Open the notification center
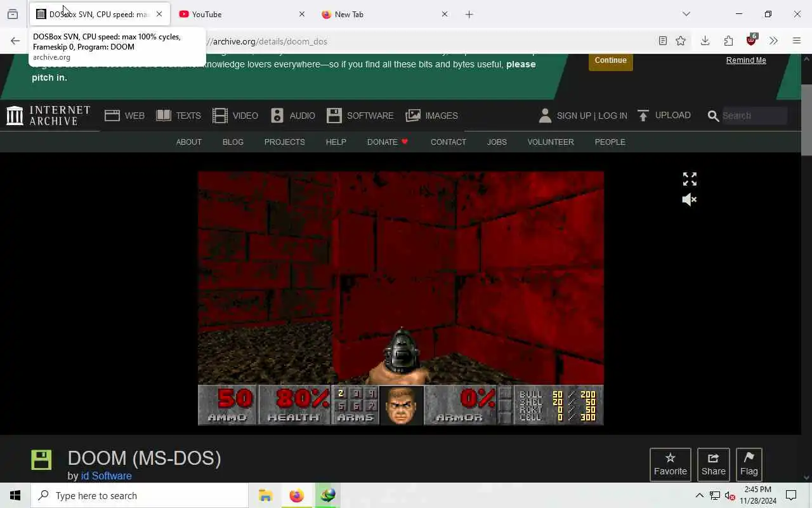 pyautogui.click(x=791, y=495)
